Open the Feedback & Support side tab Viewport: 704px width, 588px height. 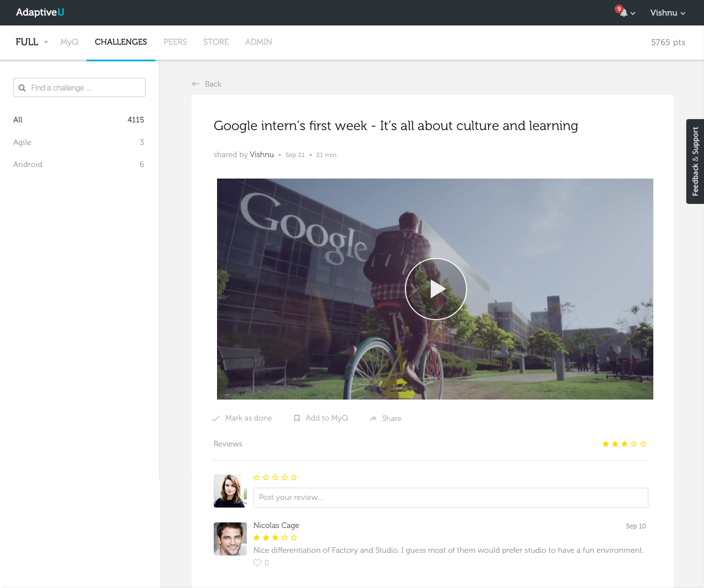(695, 161)
